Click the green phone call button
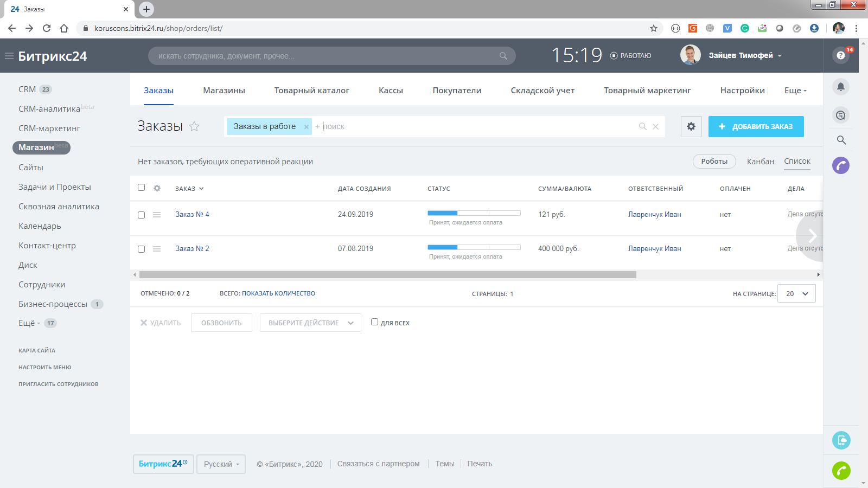The width and height of the screenshot is (868, 488). pyautogui.click(x=841, y=471)
